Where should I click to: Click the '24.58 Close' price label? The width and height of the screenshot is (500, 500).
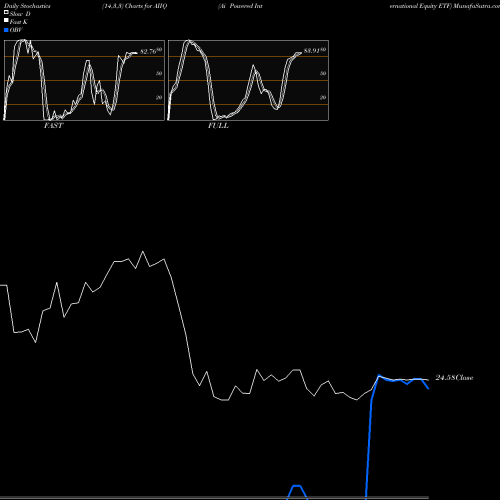pyautogui.click(x=454, y=378)
